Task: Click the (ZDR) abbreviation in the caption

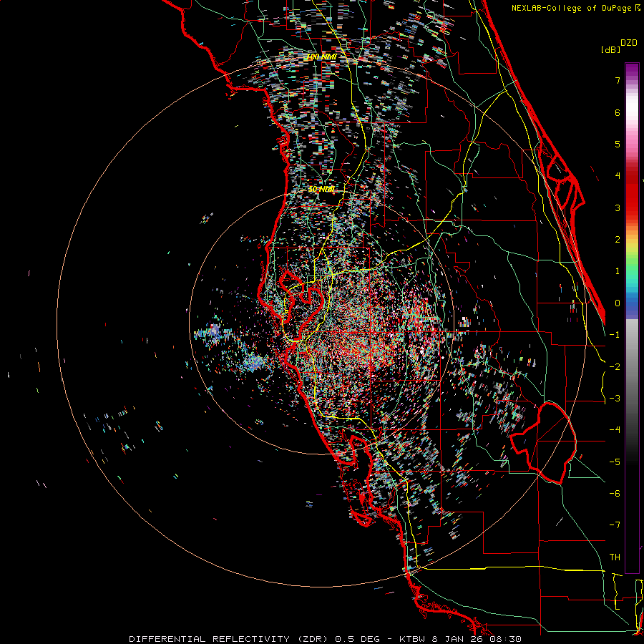Action: 313,639
